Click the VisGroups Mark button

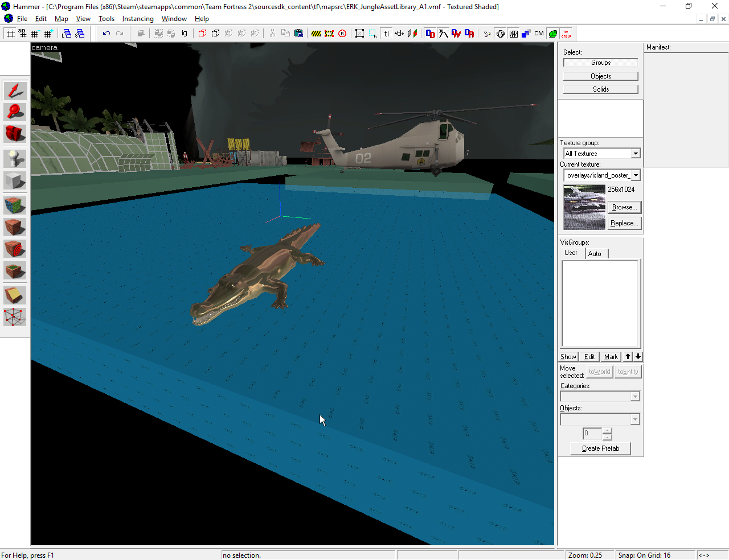(x=611, y=357)
